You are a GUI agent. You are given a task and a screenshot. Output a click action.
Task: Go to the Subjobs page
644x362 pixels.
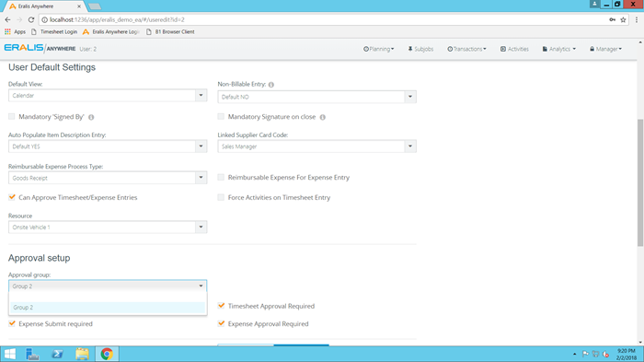click(x=420, y=49)
